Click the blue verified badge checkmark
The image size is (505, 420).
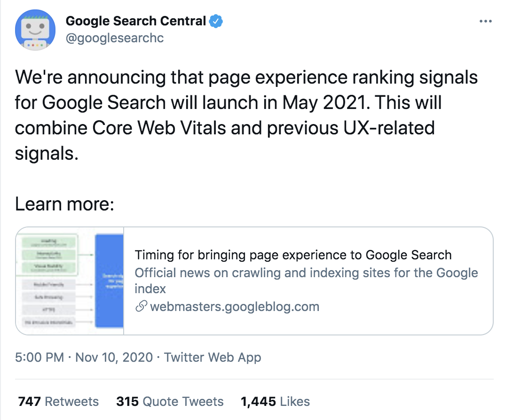coord(215,21)
